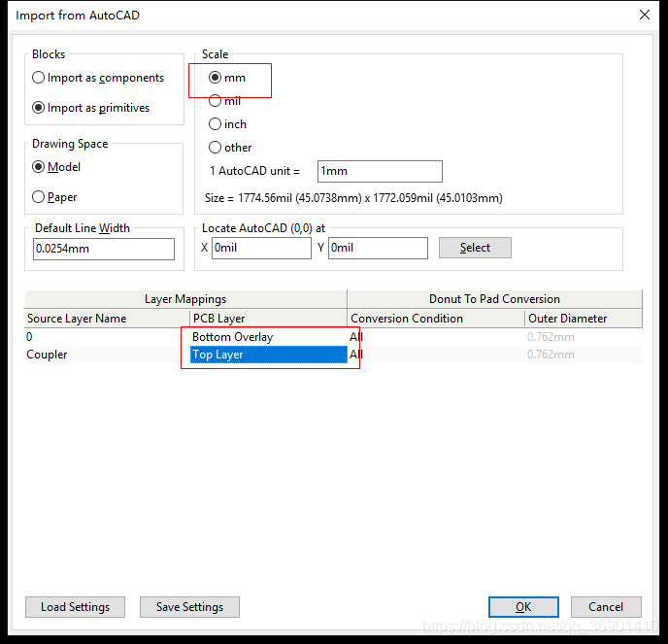The image size is (668, 644).
Task: Edit the Default Line Width field
Action: [x=103, y=249]
